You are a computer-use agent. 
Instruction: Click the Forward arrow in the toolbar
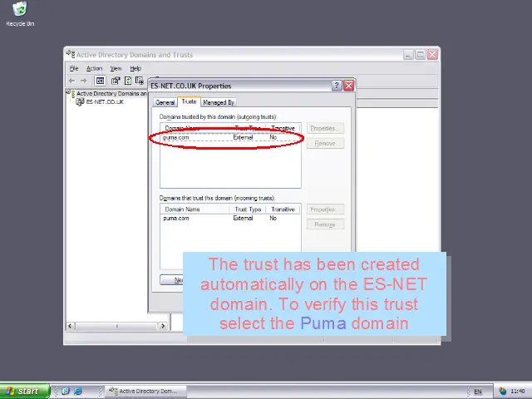(x=84, y=81)
